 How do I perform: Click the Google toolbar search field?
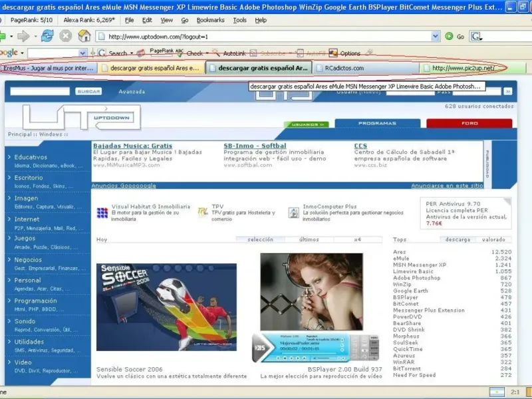53,53
